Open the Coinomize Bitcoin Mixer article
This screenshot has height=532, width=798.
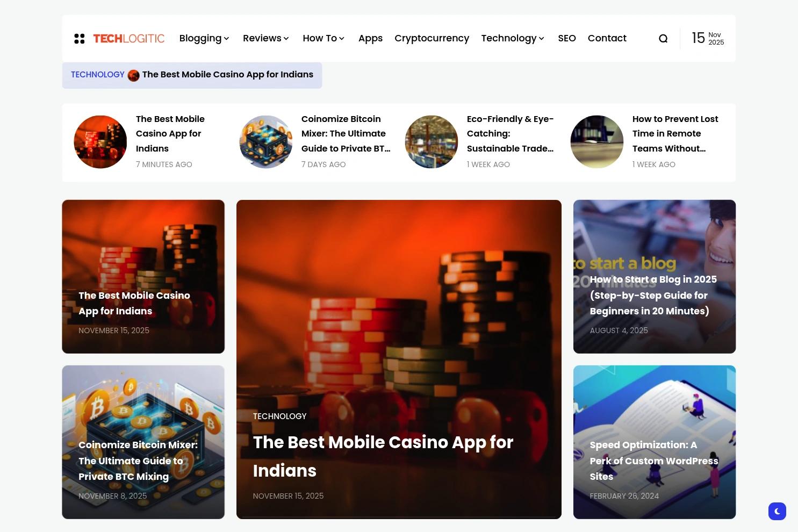138,461
